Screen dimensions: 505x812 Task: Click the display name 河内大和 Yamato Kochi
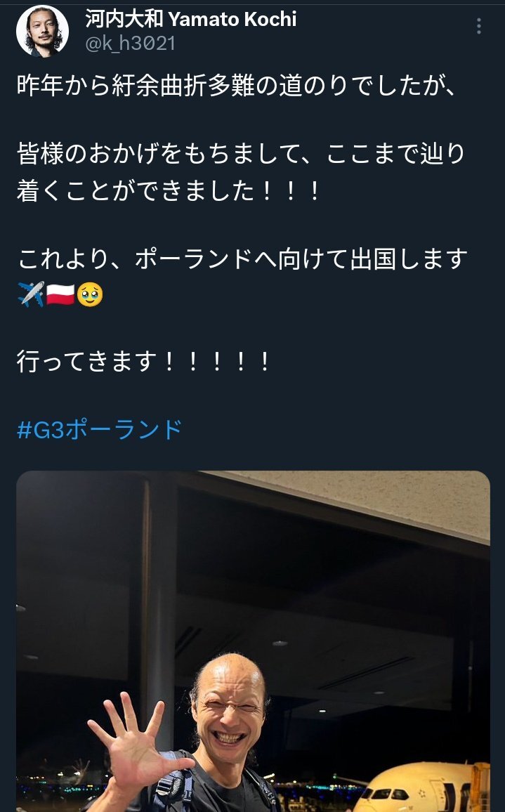pyautogui.click(x=191, y=19)
